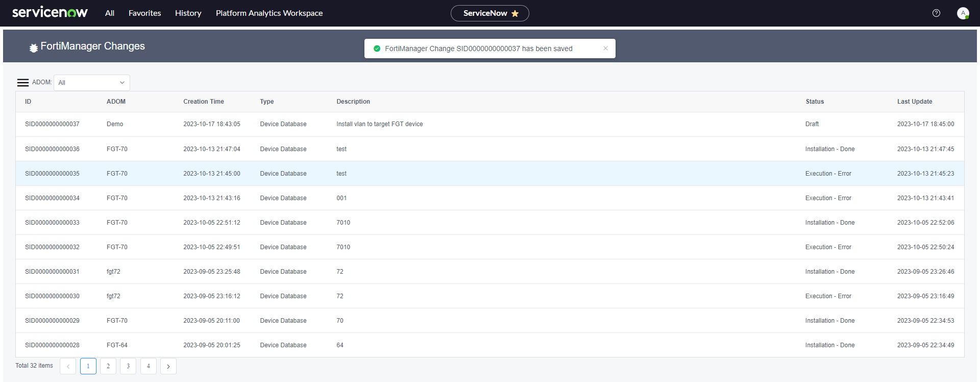Click the Last Update column header
The height and width of the screenshot is (382, 980).
point(915,102)
